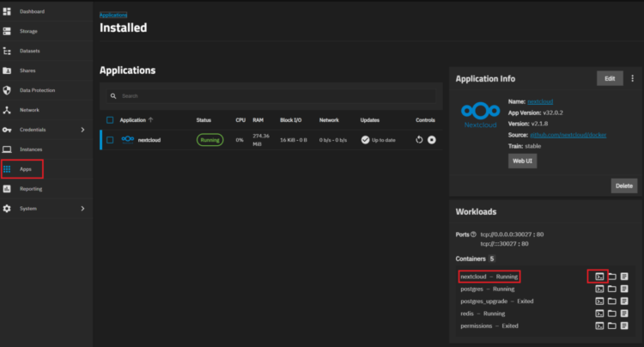Click the Web UI button
Viewport: 644px width, 347px height.
pyautogui.click(x=522, y=161)
